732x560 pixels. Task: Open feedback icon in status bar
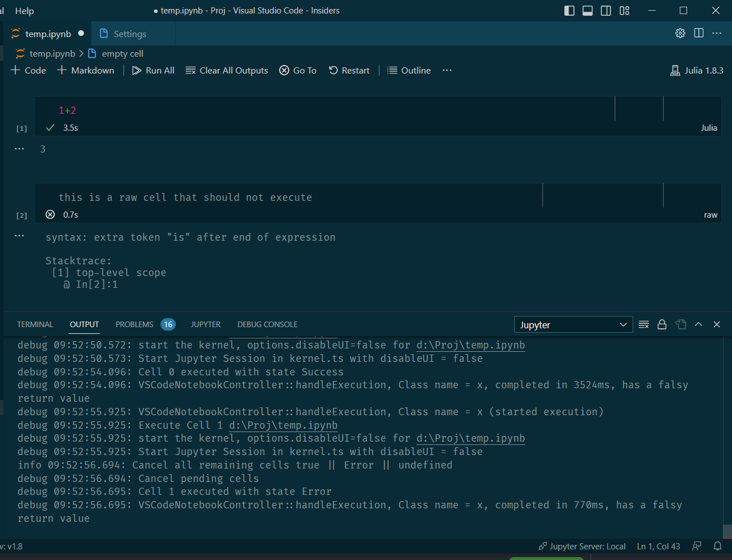pos(697,546)
